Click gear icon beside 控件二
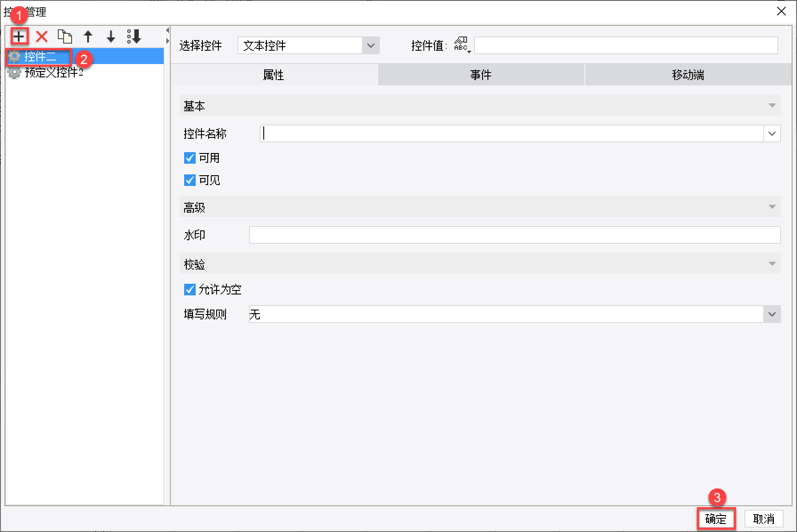The height and width of the screenshot is (532, 797). [x=15, y=56]
